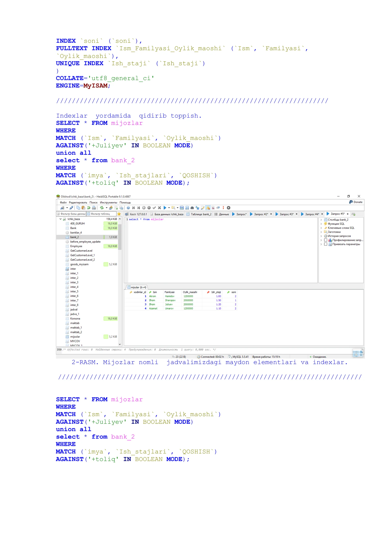Click the Paste clipboard toolbar icon
This screenshot has width=392, height=555.
[83, 208]
